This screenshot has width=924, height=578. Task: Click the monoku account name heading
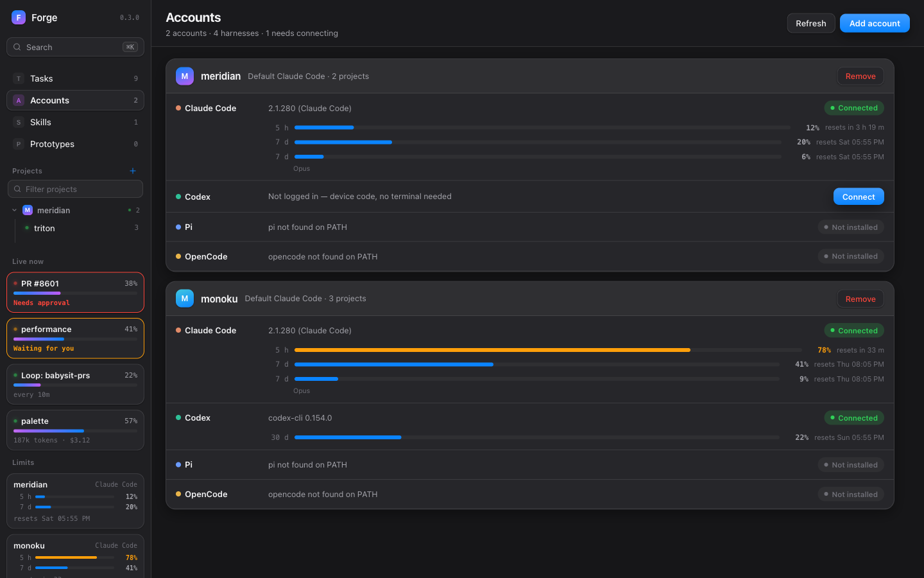[x=219, y=299]
